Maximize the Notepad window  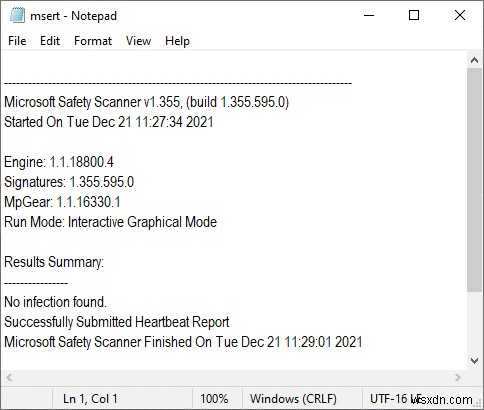click(x=414, y=15)
